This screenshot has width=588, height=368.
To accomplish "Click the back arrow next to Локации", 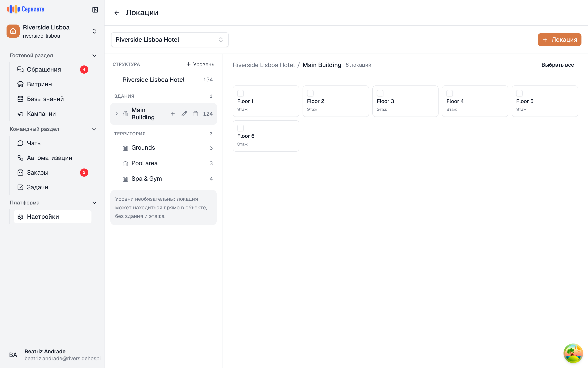I will pyautogui.click(x=117, y=13).
